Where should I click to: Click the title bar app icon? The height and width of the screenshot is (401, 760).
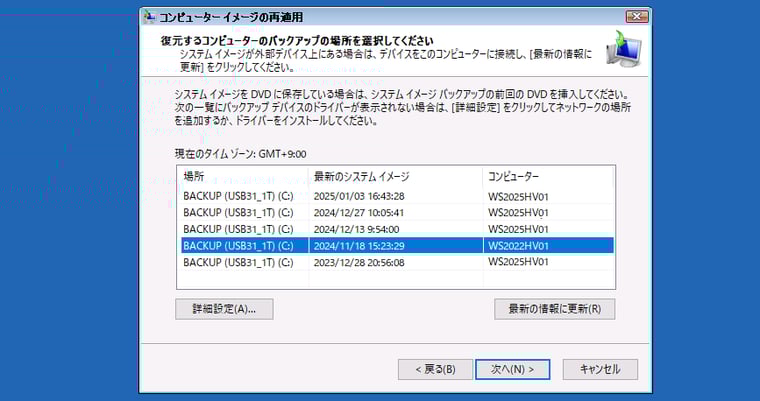[149, 16]
